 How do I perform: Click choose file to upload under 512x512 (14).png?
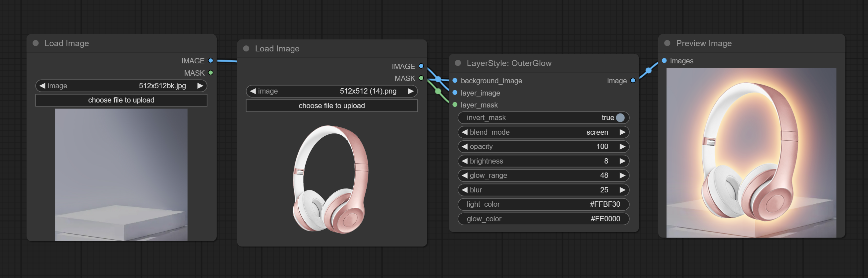point(332,105)
